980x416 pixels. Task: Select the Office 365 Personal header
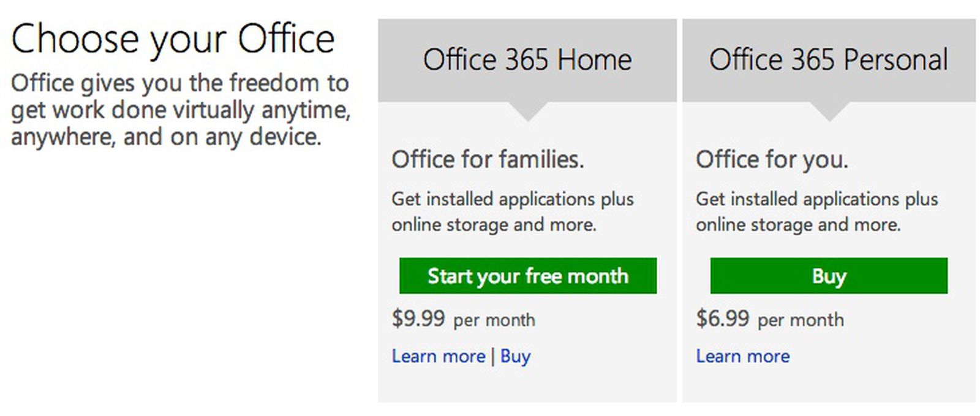tap(828, 59)
